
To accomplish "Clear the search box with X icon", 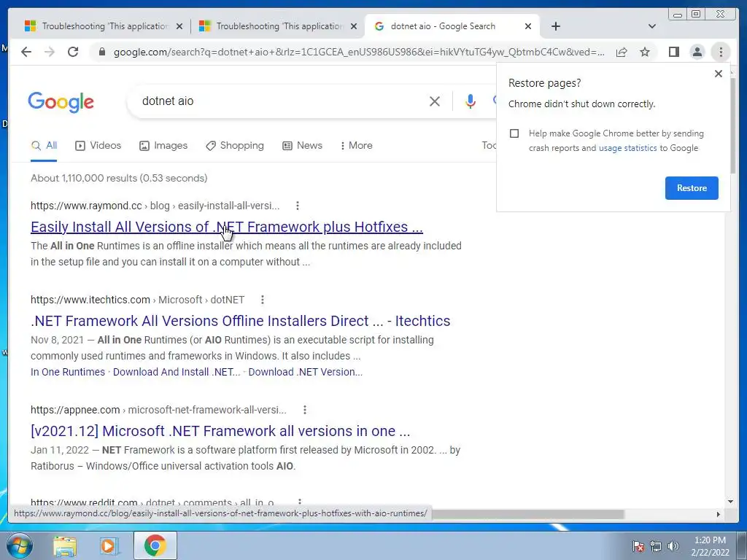I will [x=435, y=101].
